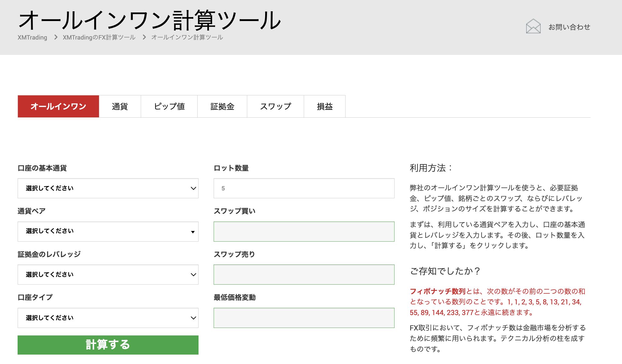Switch to the 通貨 tab

click(120, 106)
